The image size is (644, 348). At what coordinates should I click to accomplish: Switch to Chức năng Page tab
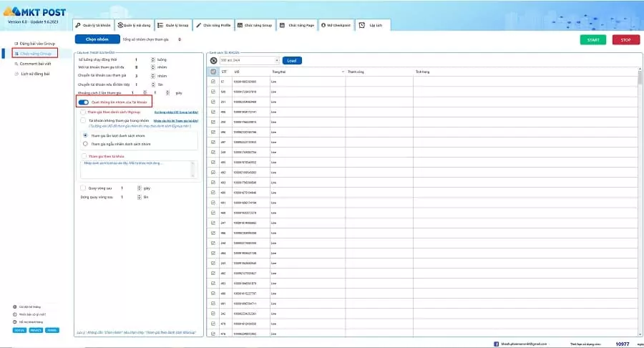tap(297, 25)
